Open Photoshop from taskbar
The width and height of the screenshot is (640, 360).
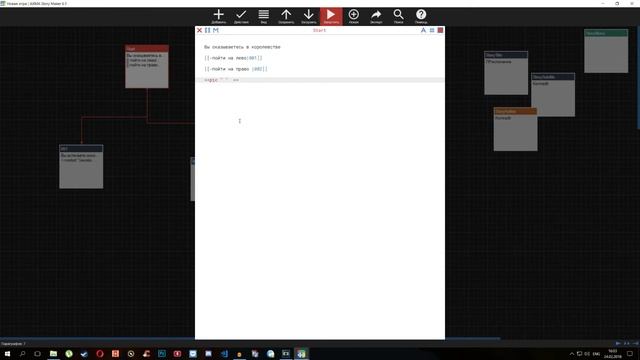pyautogui.click(x=162, y=354)
